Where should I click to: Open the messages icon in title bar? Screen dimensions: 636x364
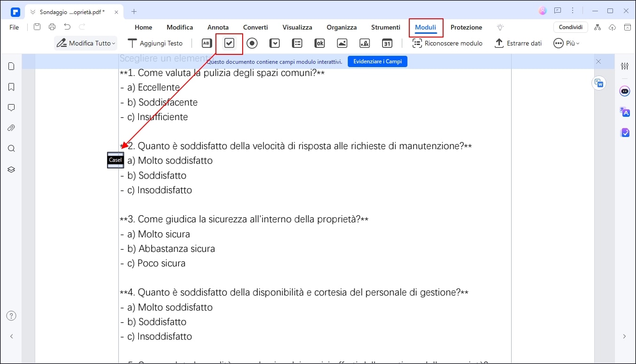558,11
